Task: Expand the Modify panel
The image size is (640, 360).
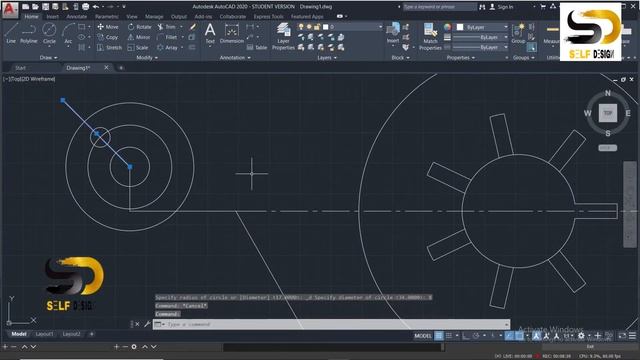Action: [147, 58]
